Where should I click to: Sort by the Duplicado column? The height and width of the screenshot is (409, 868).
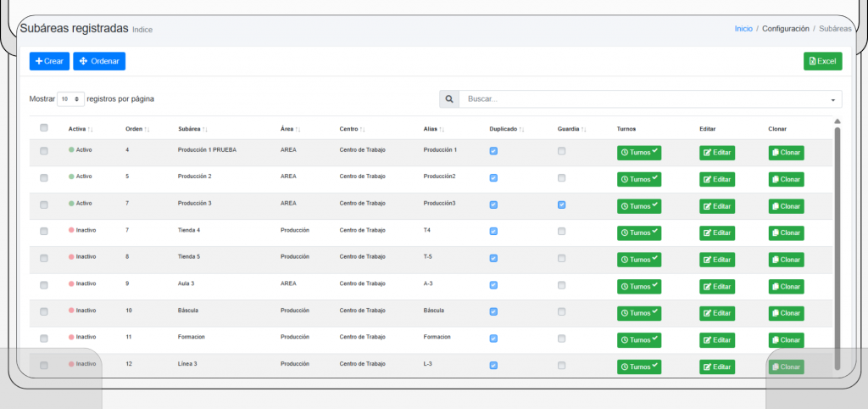pyautogui.click(x=507, y=129)
